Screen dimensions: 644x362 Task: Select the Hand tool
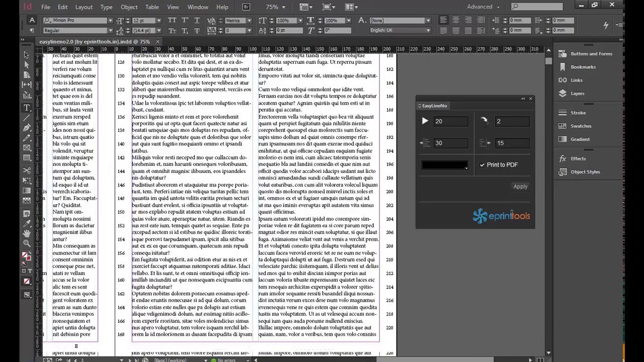pos(27,234)
